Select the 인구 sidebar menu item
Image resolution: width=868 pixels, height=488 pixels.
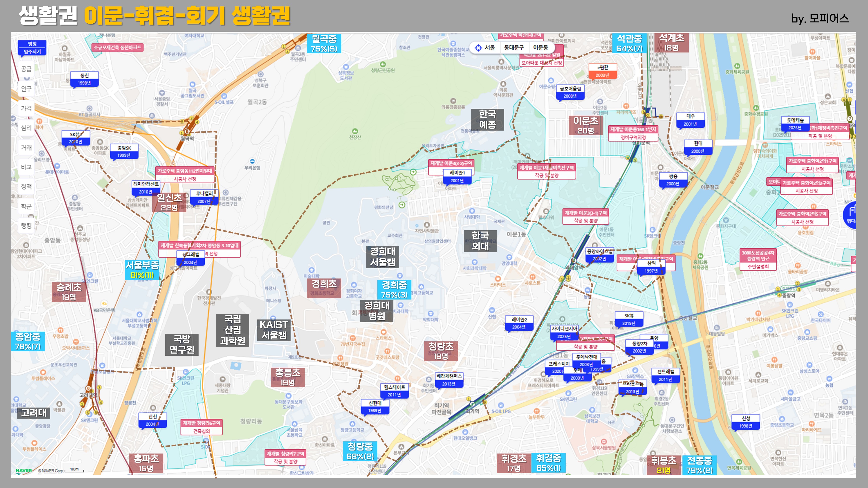point(26,88)
